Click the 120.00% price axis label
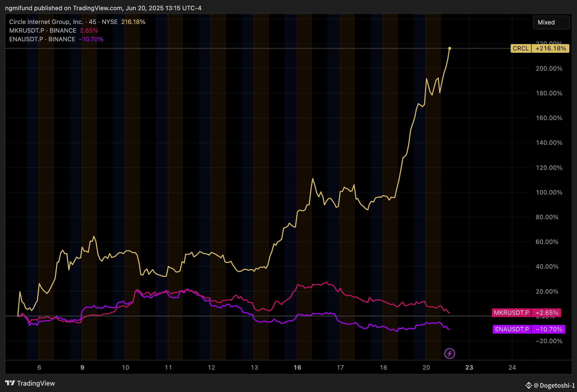The width and height of the screenshot is (577, 392). (549, 168)
